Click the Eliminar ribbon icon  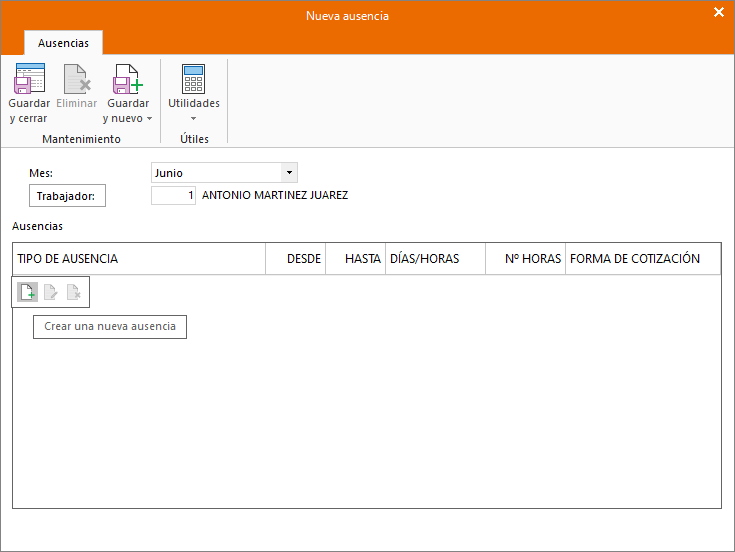pos(77,79)
